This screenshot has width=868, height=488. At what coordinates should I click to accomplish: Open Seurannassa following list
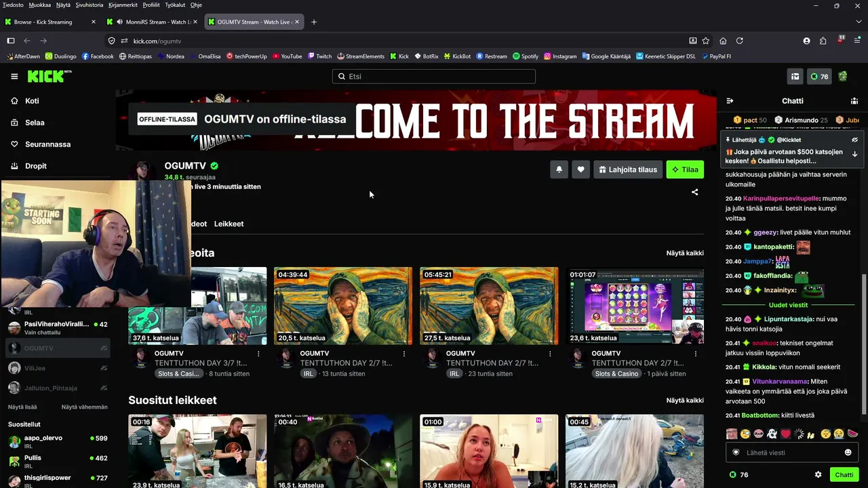point(47,144)
